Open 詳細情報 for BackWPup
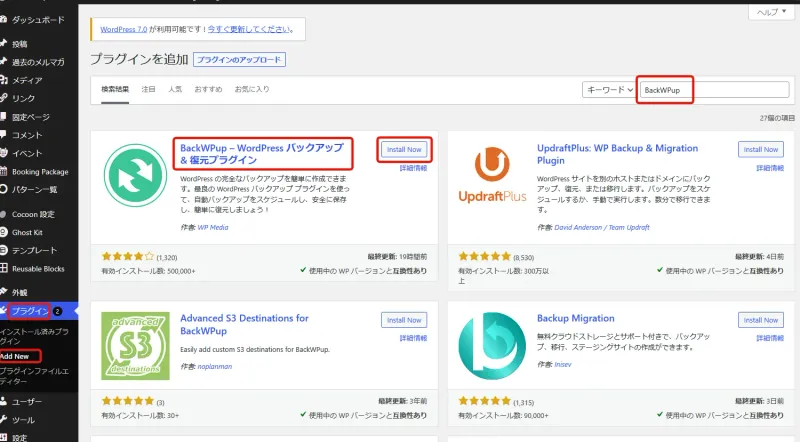The width and height of the screenshot is (800, 442). point(413,168)
